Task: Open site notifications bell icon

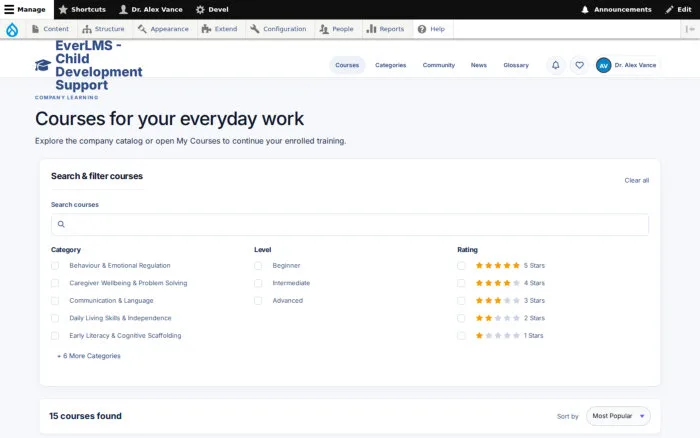Action: click(x=555, y=65)
